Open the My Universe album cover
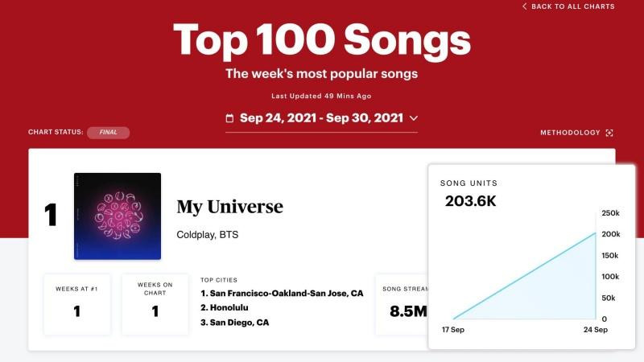 coord(118,216)
